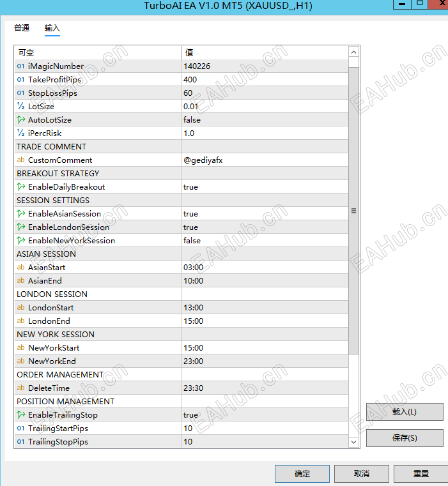
Task: Click the string icon beside AsianEnd
Action: pos(20,280)
